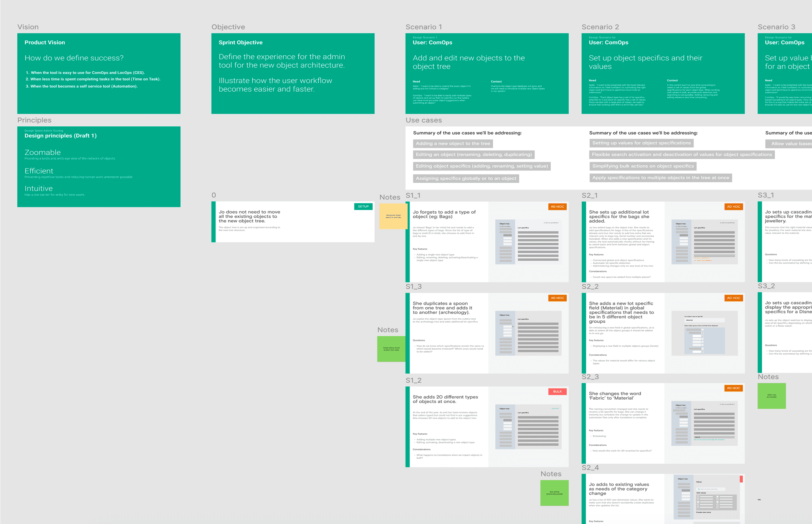Image resolution: width=812 pixels, height=524 pixels.
Task: Click the AD HOC tag on S1_1 card
Action: [x=557, y=206]
